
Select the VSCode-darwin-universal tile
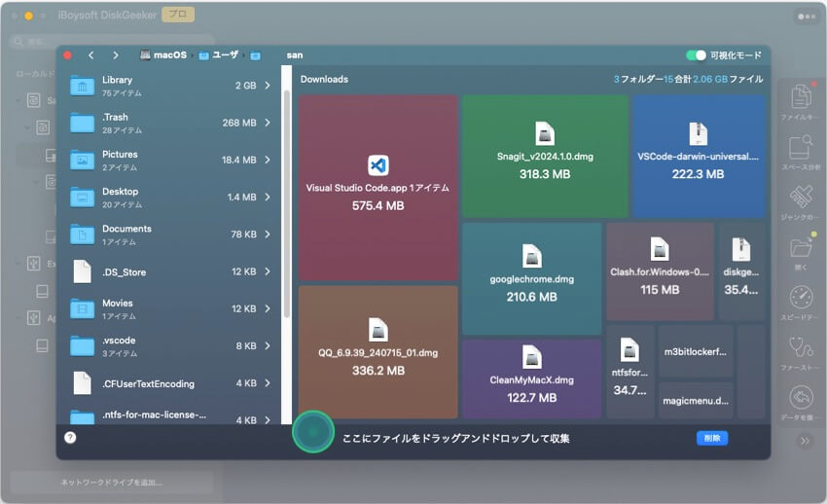[x=699, y=157]
